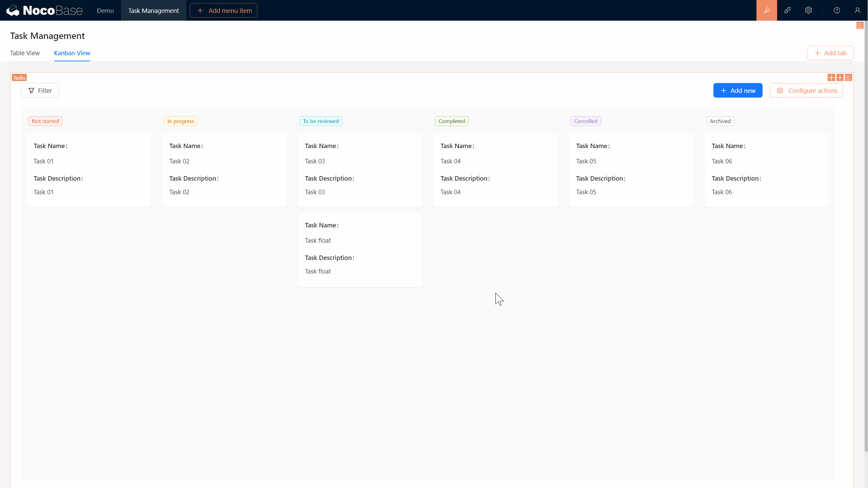Open the link/relations icon in navbar
Image resolution: width=868 pixels, height=488 pixels.
tap(788, 10)
